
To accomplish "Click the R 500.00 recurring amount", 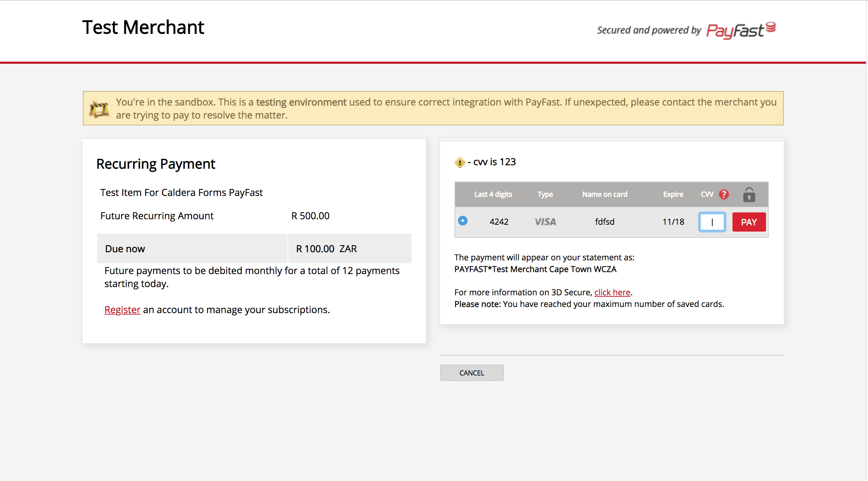I will point(310,216).
